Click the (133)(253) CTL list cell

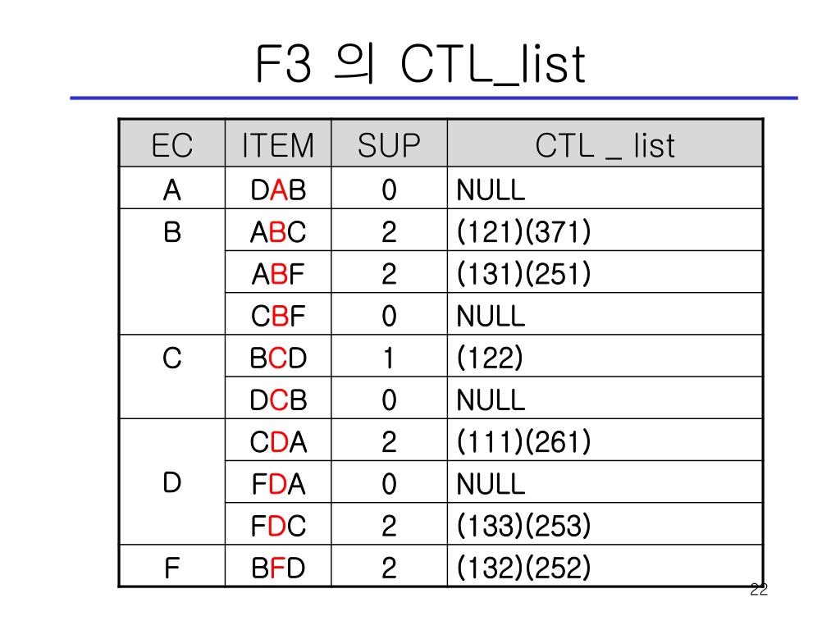[x=605, y=524]
